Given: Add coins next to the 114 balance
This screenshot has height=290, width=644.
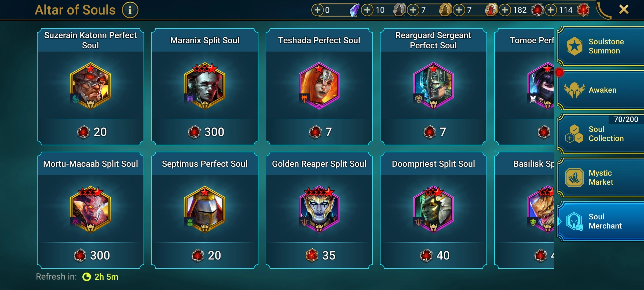Looking at the screenshot, I should pyautogui.click(x=551, y=10).
